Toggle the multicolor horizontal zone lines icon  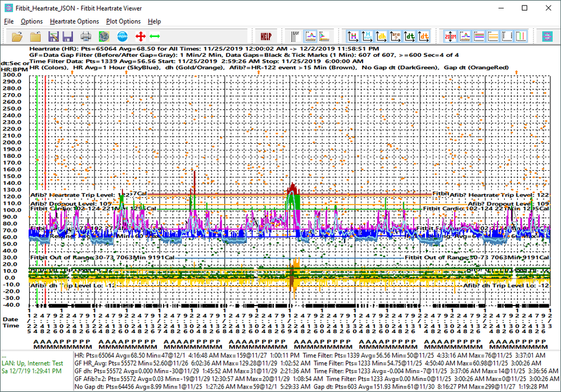[479, 37]
